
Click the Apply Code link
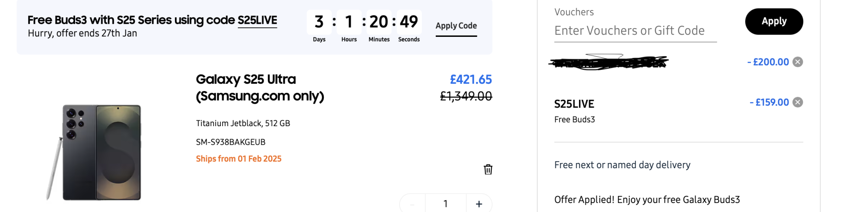pos(456,26)
